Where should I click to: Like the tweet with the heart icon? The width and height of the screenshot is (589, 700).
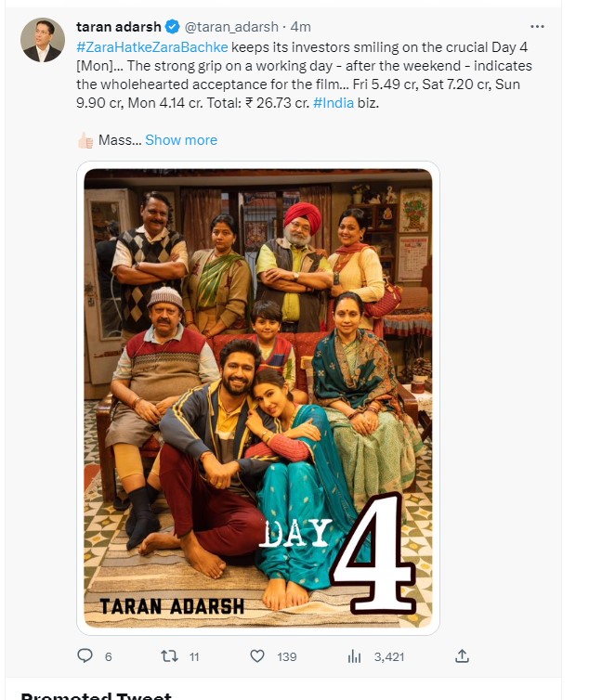257,656
